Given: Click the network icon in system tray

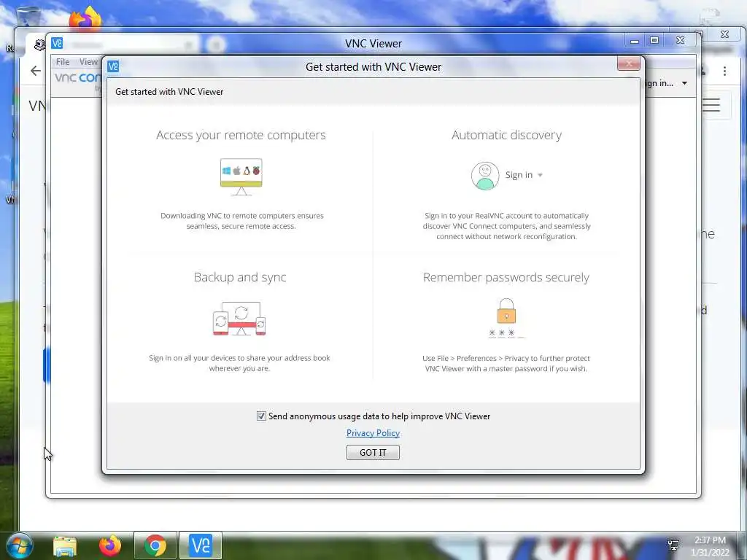Looking at the screenshot, I should 673,545.
